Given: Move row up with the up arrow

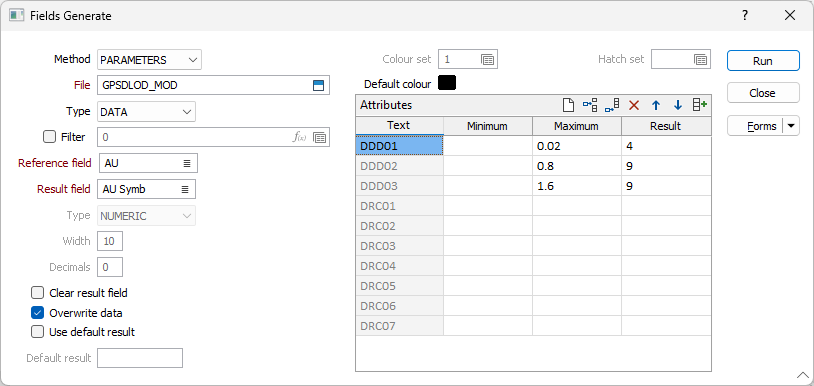Looking at the screenshot, I should point(656,105).
